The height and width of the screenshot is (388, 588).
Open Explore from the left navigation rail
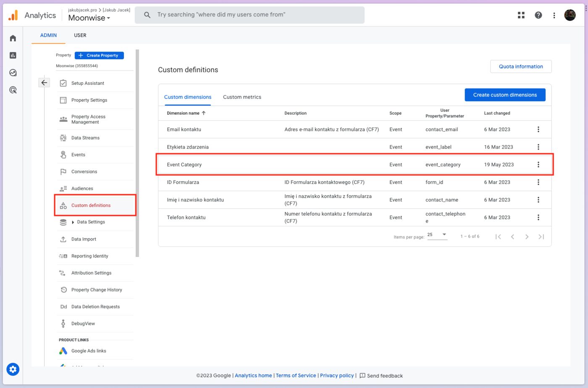pos(13,72)
